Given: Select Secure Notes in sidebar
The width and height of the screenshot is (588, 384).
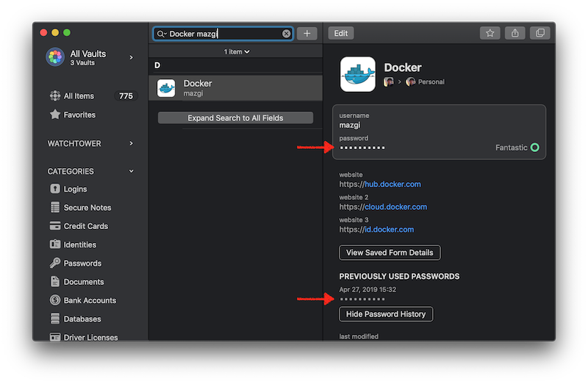Looking at the screenshot, I should [x=87, y=208].
